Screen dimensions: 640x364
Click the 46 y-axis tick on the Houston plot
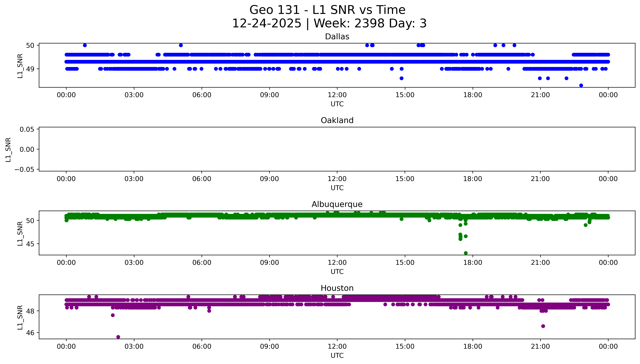(x=30, y=333)
